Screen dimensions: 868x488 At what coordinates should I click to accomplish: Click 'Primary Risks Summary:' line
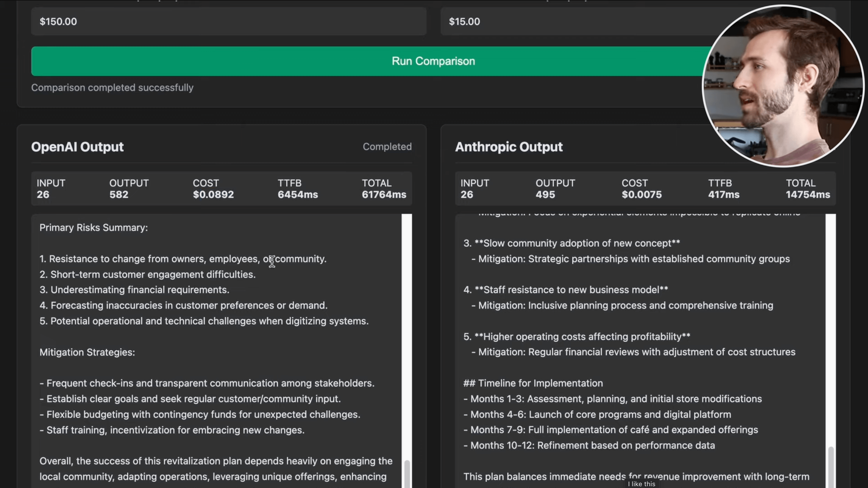click(94, 228)
